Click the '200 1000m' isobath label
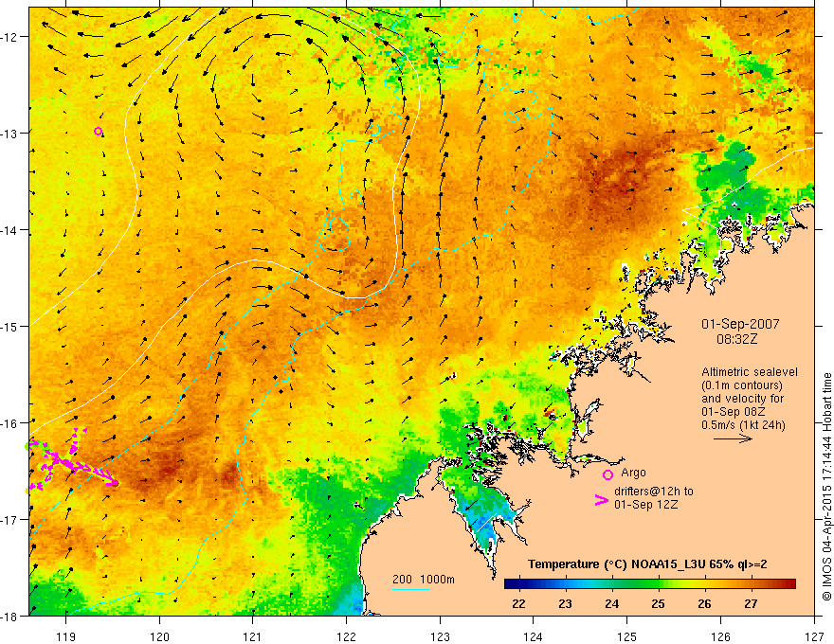834x644 pixels. [x=424, y=580]
